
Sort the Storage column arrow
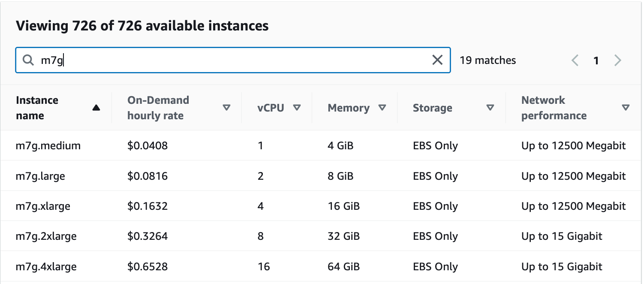491,108
